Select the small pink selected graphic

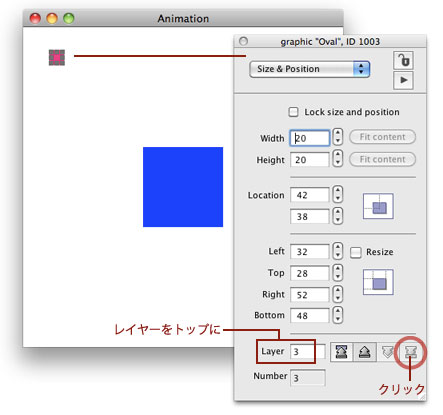coord(57,57)
